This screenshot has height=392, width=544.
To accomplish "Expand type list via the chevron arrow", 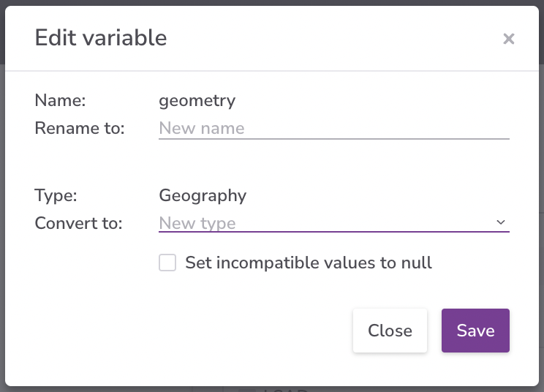I will click(501, 222).
